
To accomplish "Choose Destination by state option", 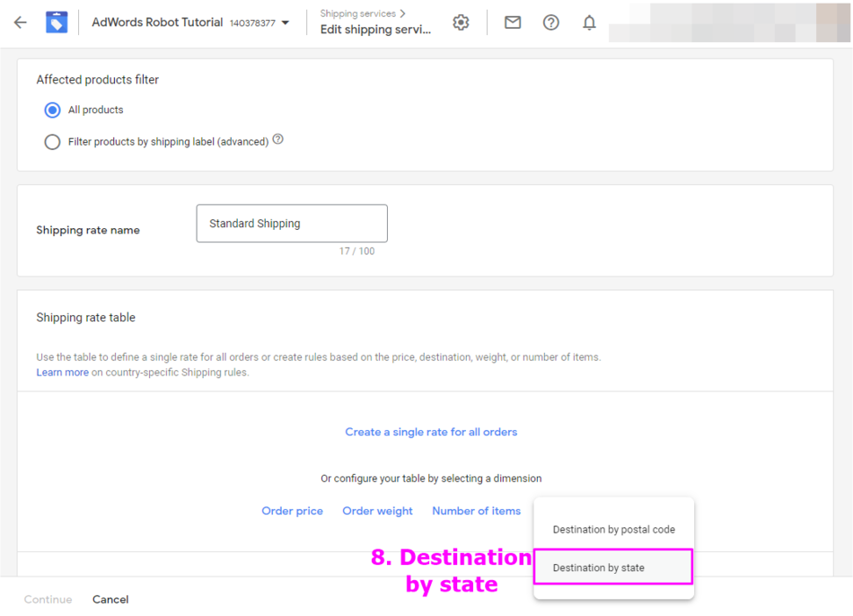I will click(599, 568).
